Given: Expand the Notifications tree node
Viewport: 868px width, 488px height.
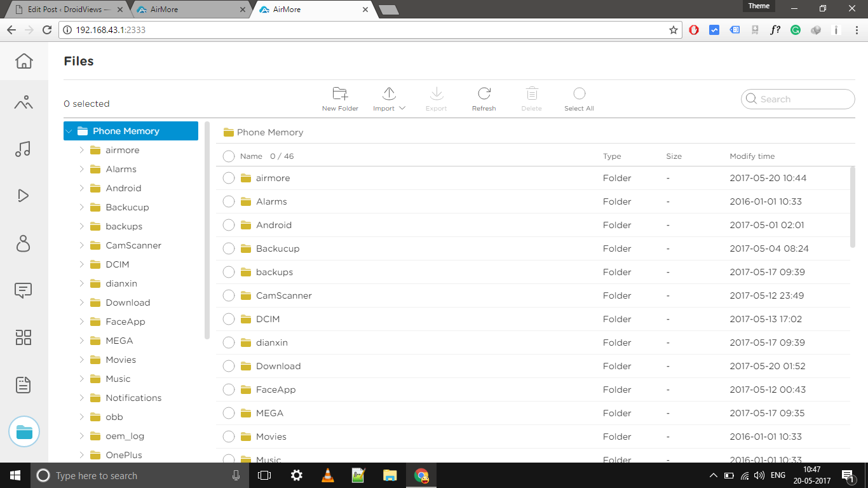Looking at the screenshot, I should click(x=82, y=398).
